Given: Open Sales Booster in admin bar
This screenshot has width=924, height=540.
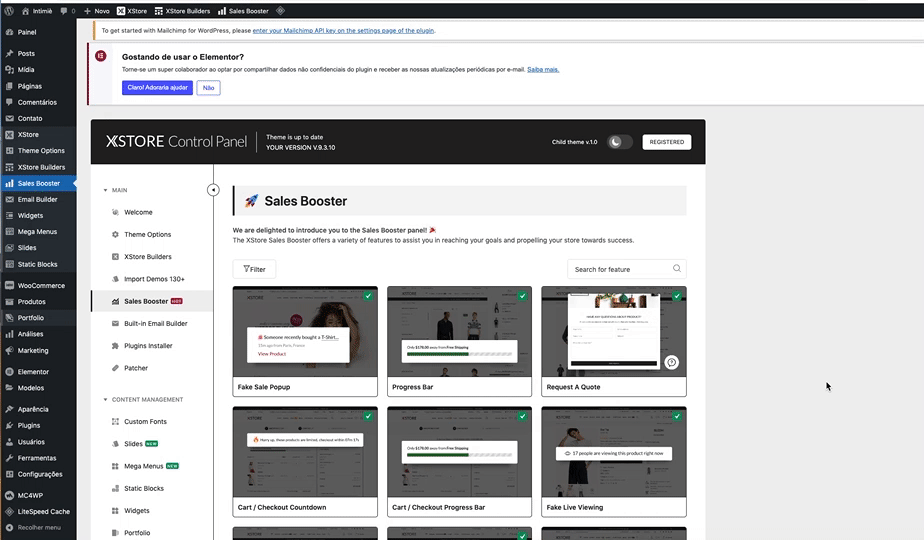Looking at the screenshot, I should [x=243, y=11].
